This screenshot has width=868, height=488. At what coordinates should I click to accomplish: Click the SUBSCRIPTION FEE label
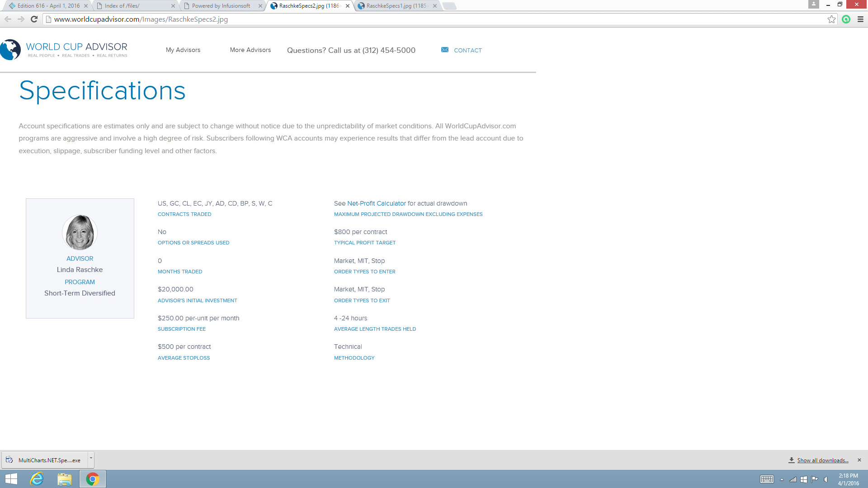click(x=182, y=329)
